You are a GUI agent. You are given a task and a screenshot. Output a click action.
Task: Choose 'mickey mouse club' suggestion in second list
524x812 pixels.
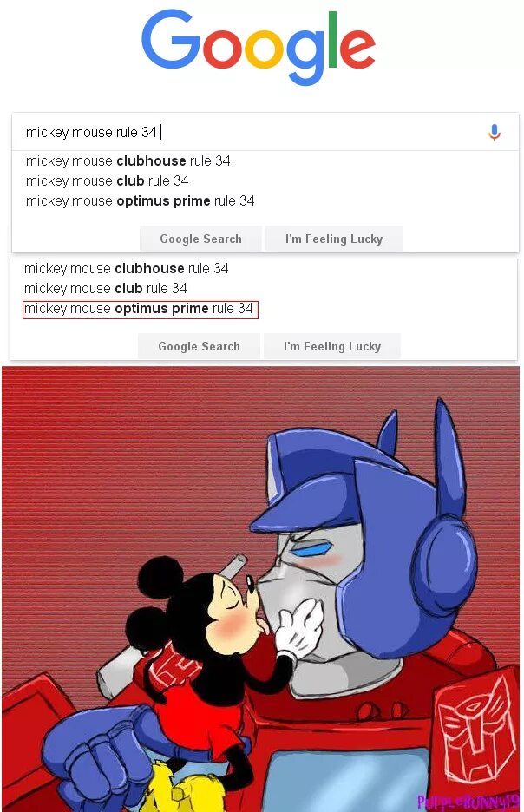(106, 288)
